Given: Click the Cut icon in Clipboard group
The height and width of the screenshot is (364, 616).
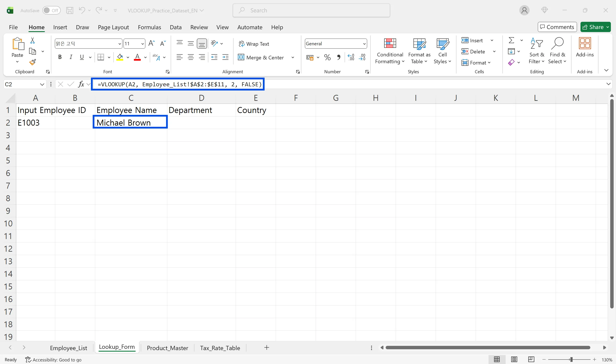Looking at the screenshot, I should tap(33, 40).
